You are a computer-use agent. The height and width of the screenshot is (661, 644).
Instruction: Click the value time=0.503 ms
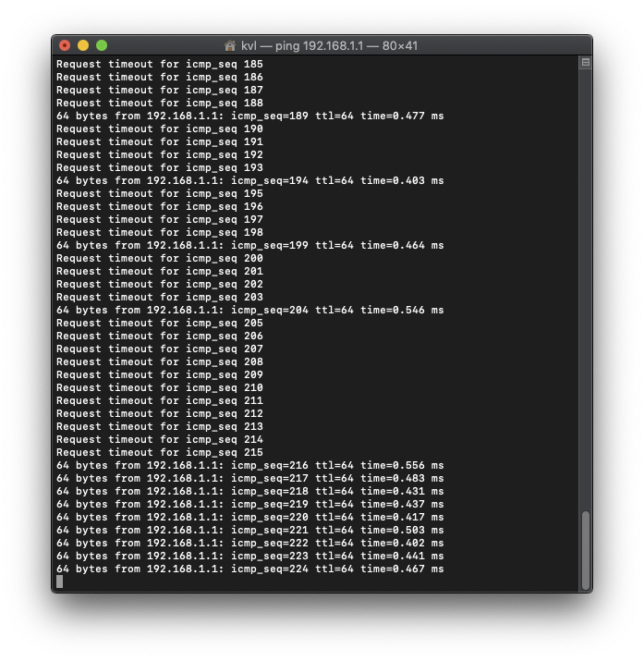(402, 531)
